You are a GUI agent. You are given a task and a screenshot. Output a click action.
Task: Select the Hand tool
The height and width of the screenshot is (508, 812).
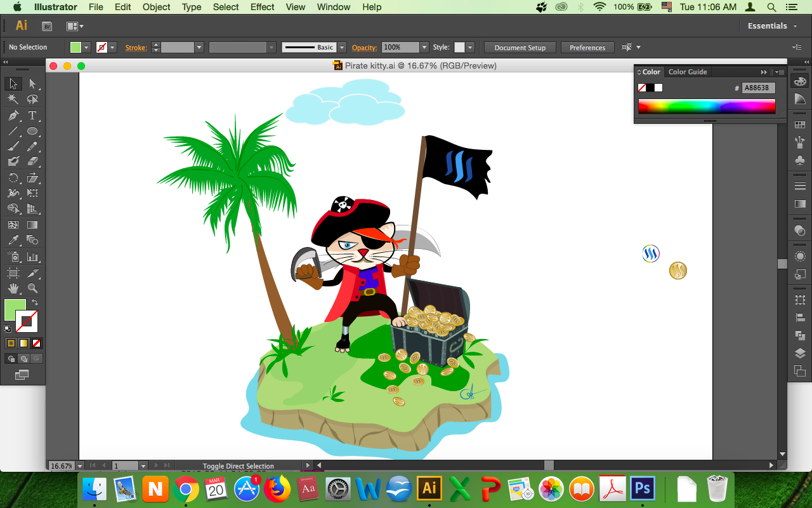(13, 289)
